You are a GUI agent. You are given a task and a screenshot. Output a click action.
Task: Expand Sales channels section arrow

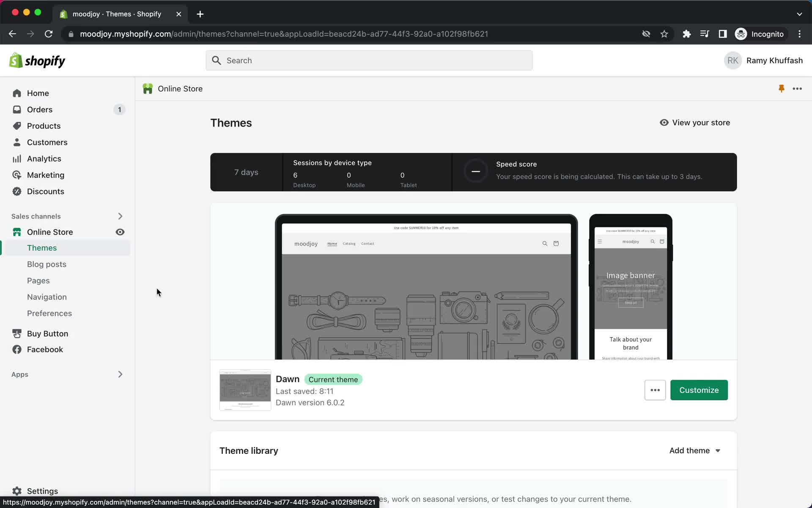pos(120,216)
